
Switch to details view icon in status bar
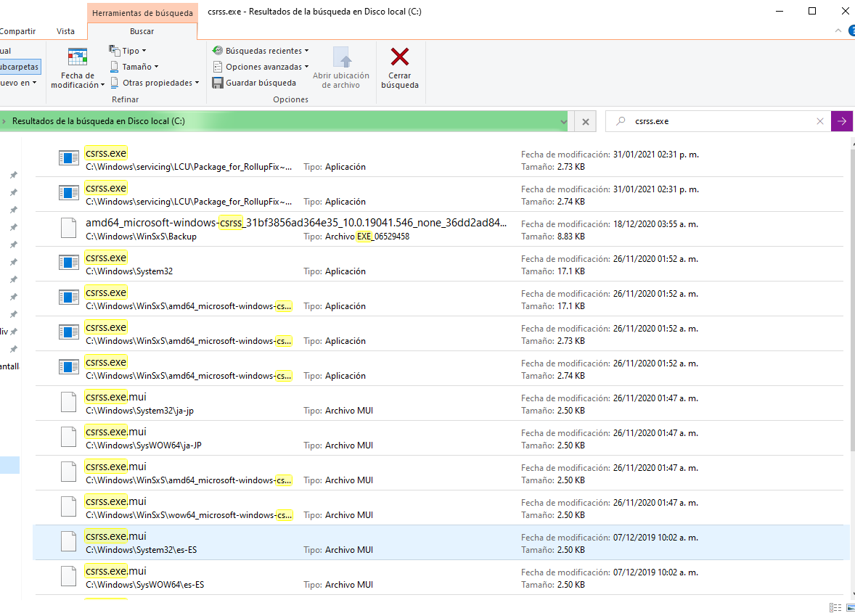835,607
